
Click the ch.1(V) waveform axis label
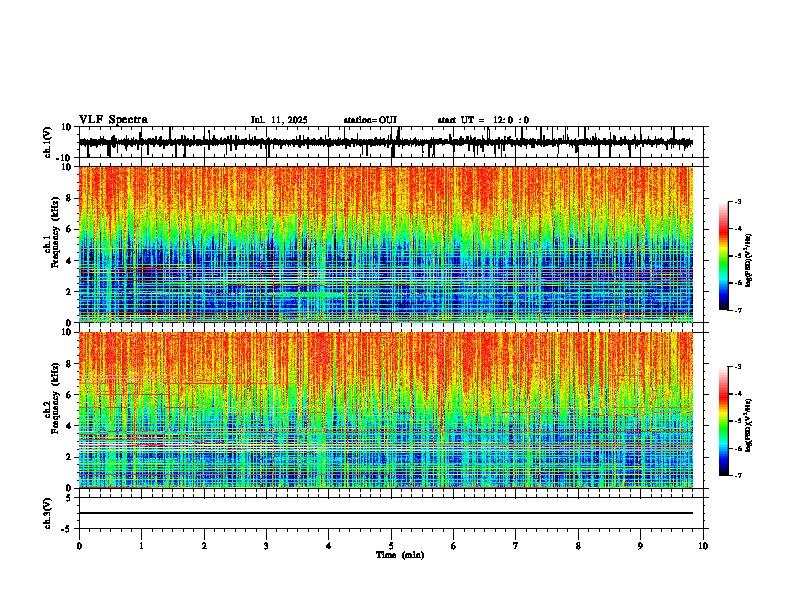48,142
